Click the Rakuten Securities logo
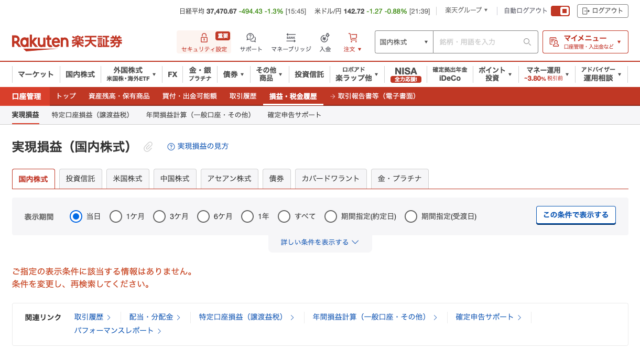The width and height of the screenshot is (640, 360). pos(67,42)
